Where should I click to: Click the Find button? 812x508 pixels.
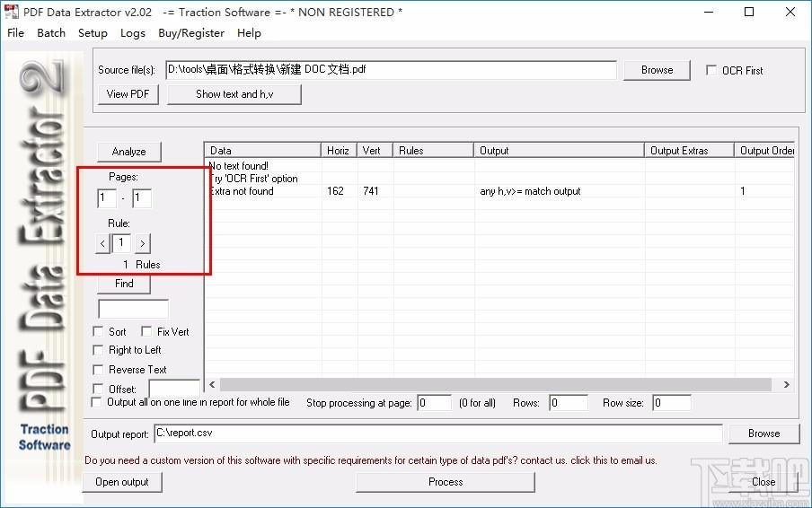124,284
